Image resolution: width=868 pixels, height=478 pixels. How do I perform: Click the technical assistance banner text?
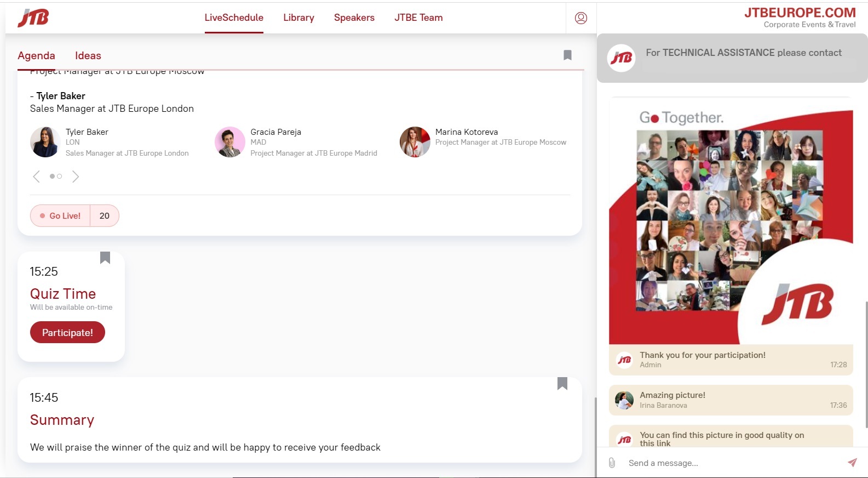tap(744, 53)
